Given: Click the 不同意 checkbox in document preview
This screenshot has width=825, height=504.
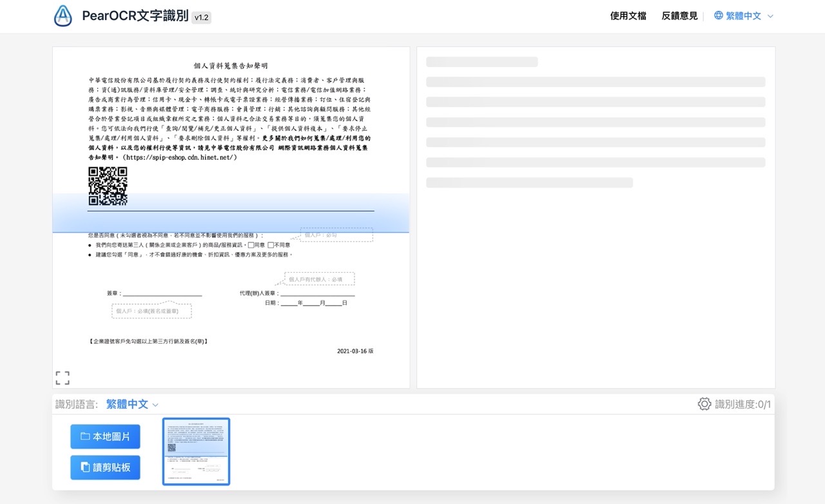Looking at the screenshot, I should point(271,245).
